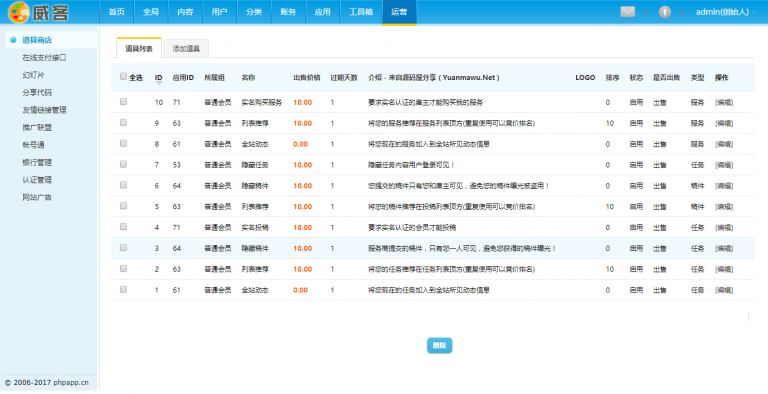Click the name 隐藏任务
Screen dimensions: 768x394
tap(255, 165)
